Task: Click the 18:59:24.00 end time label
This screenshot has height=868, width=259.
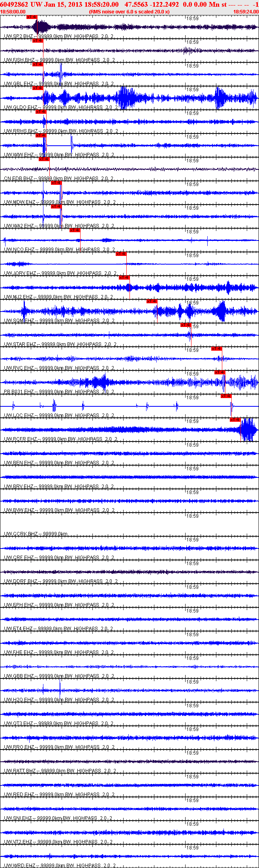Action: point(246,12)
